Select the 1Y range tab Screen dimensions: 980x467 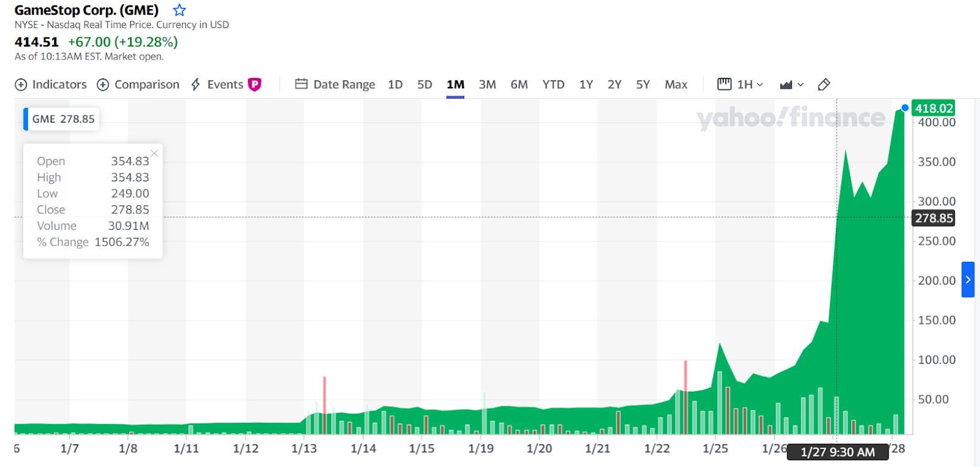pyautogui.click(x=586, y=85)
